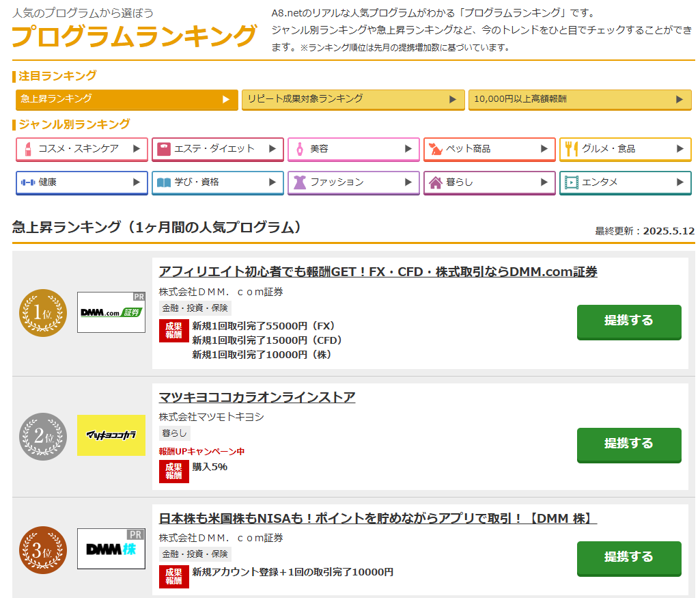This screenshot has height=598, width=700.
Task: Click the 最終更新:2025.5.12 date text
Action: [x=645, y=231]
